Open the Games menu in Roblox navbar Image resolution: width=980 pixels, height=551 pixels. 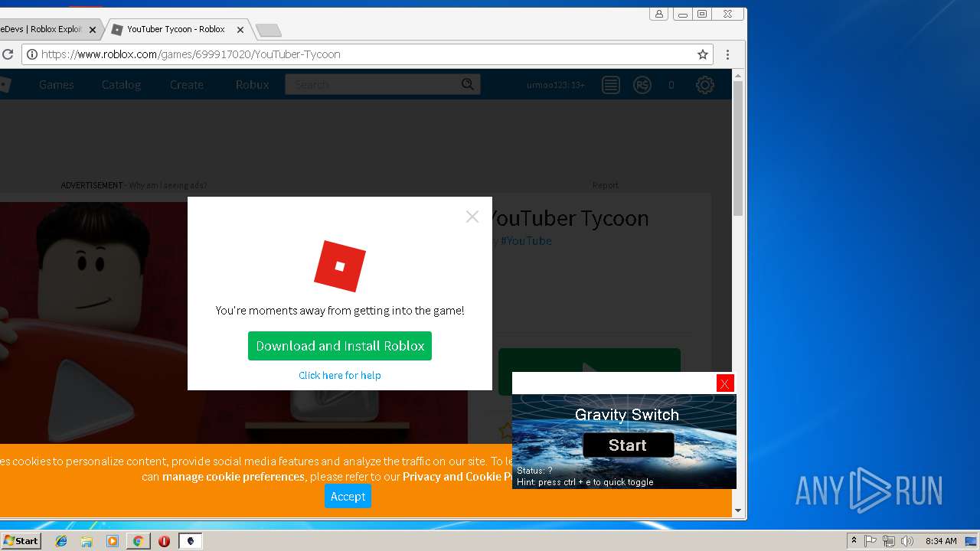57,85
